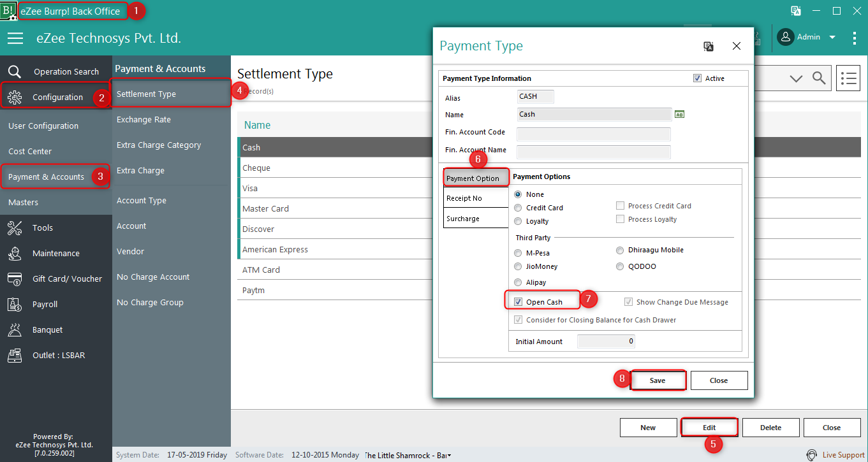
Task: Click the list view icon button
Action: tap(848, 78)
